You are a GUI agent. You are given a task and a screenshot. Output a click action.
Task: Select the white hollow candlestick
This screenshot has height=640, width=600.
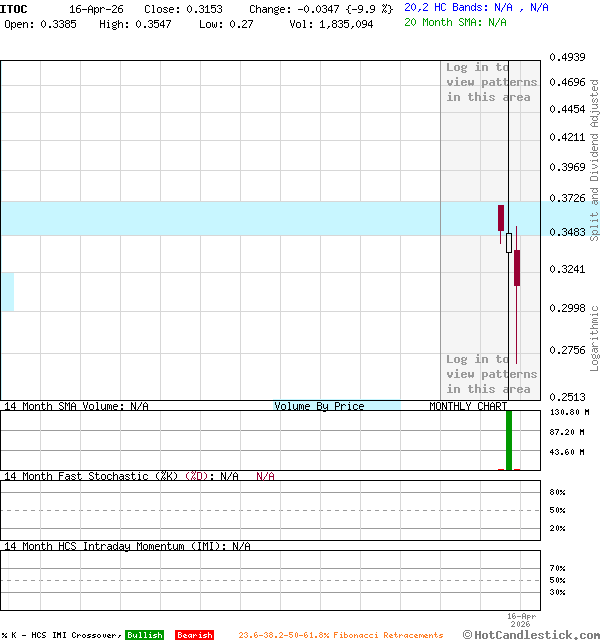coord(509,242)
